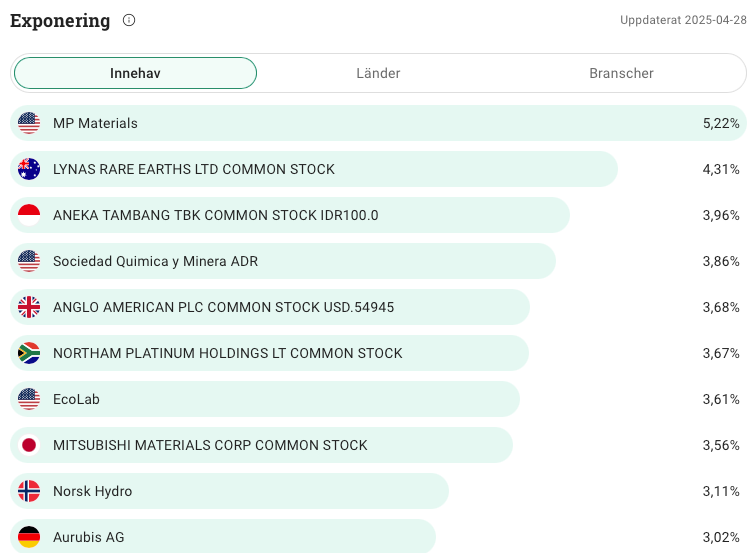
Task: Click the US flag beside EcoLab
Action: pos(29,400)
